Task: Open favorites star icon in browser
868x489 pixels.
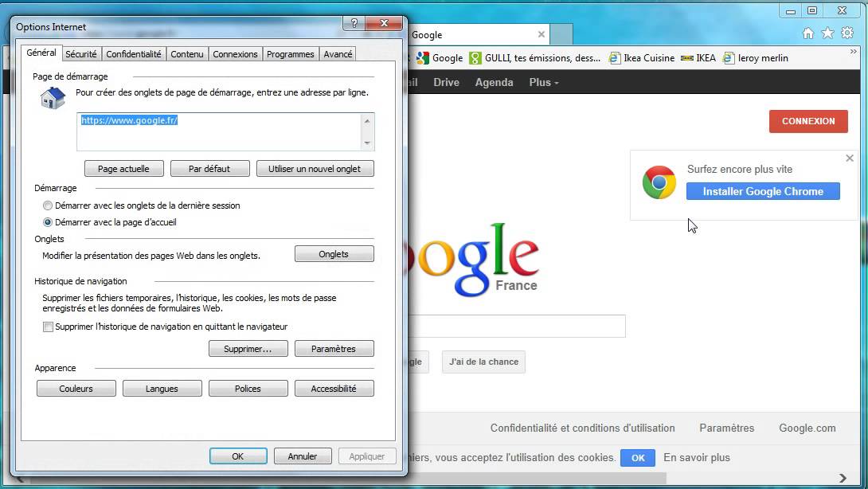Action: tap(827, 33)
